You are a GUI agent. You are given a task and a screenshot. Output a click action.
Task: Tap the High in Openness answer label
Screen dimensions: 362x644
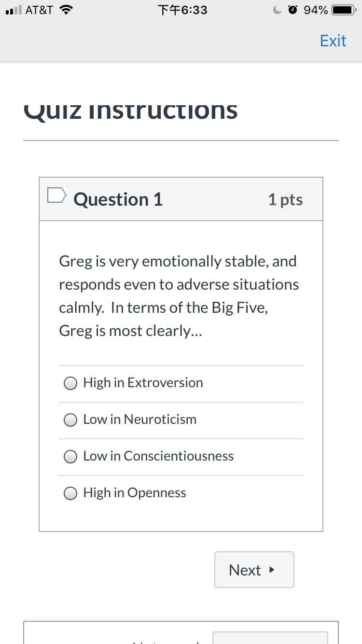(135, 493)
